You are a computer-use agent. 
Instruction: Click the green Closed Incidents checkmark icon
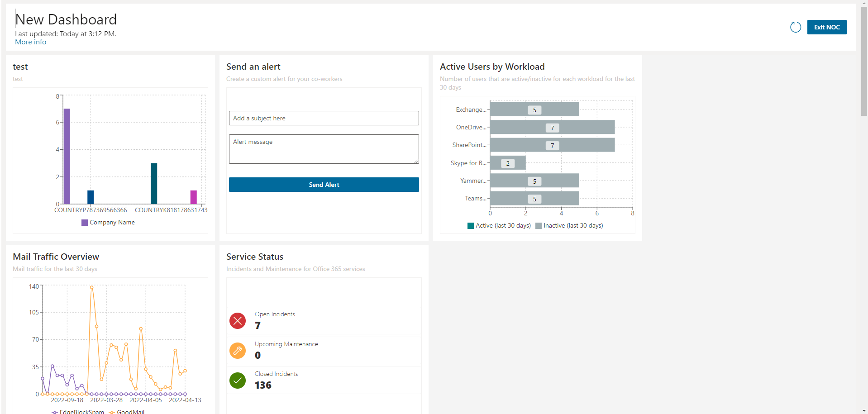point(238,381)
